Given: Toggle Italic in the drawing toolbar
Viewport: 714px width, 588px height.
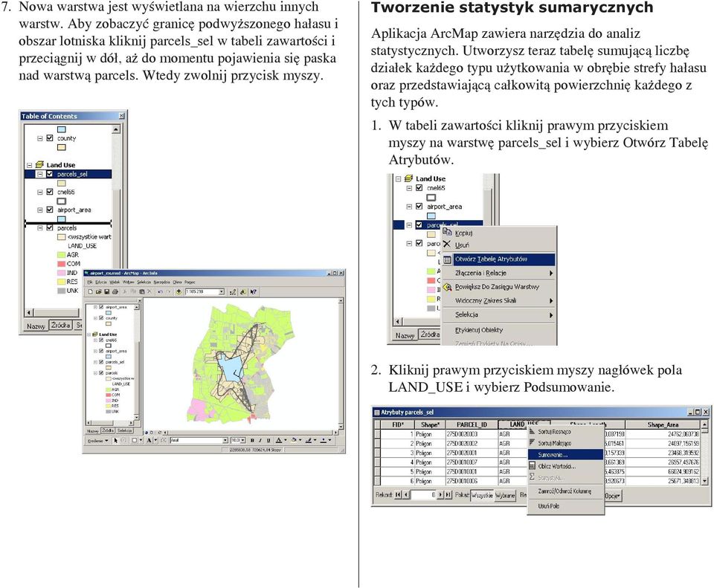Looking at the screenshot, I should click(260, 440).
